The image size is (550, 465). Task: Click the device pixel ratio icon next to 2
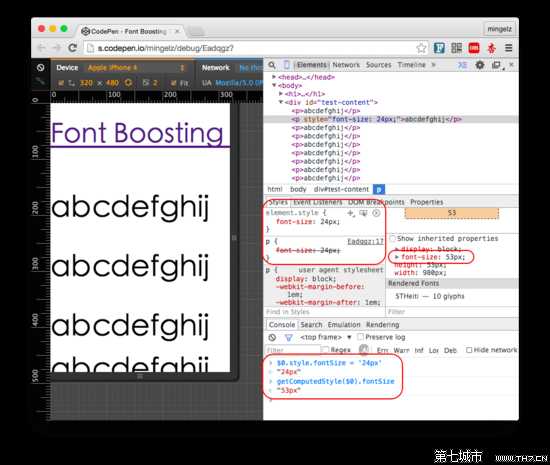click(146, 83)
